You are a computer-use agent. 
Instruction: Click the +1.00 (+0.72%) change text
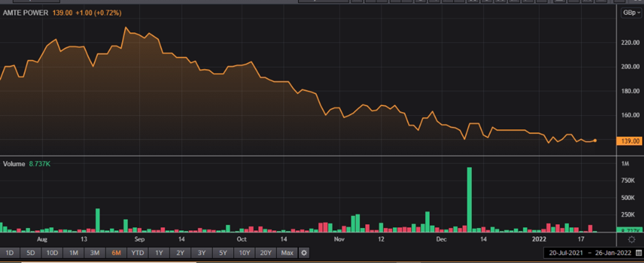[x=98, y=13]
